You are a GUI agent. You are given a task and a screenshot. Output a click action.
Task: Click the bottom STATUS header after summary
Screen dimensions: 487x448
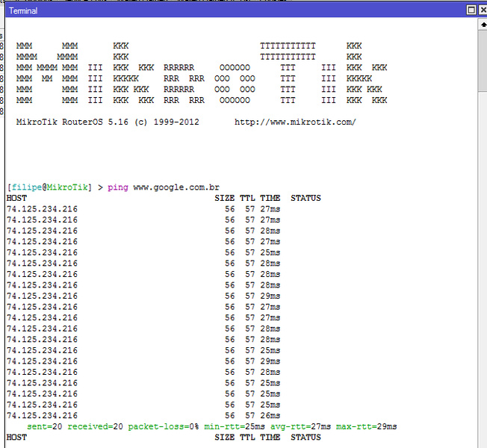point(305,437)
